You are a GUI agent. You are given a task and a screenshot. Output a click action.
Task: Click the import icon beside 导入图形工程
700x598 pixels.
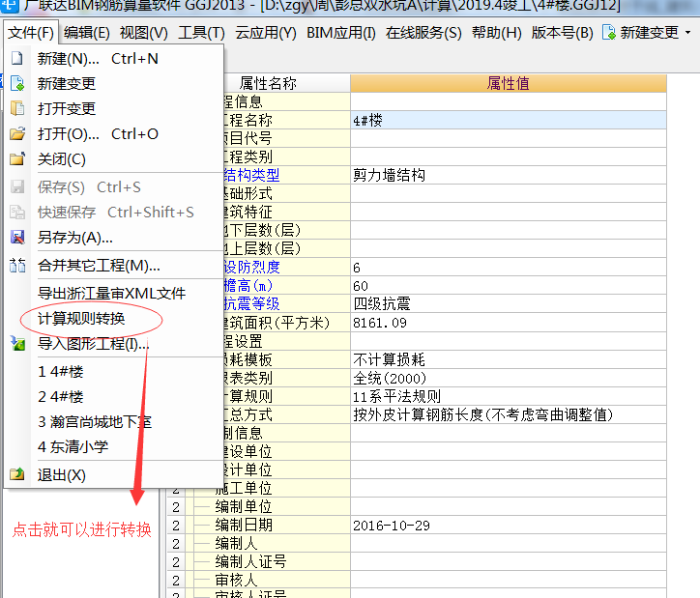(x=17, y=343)
